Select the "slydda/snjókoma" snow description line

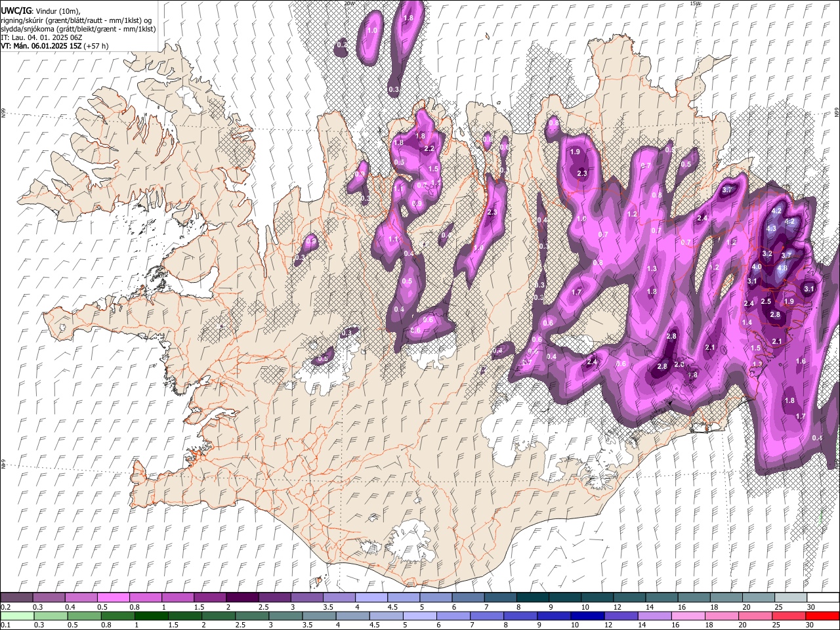[x=78, y=29]
